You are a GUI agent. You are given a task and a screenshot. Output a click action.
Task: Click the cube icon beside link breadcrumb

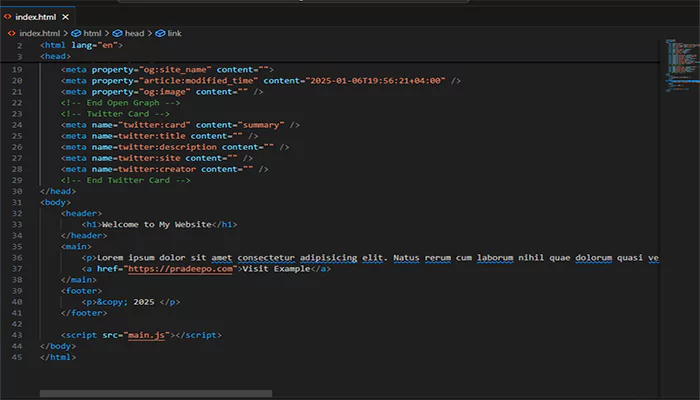click(160, 33)
